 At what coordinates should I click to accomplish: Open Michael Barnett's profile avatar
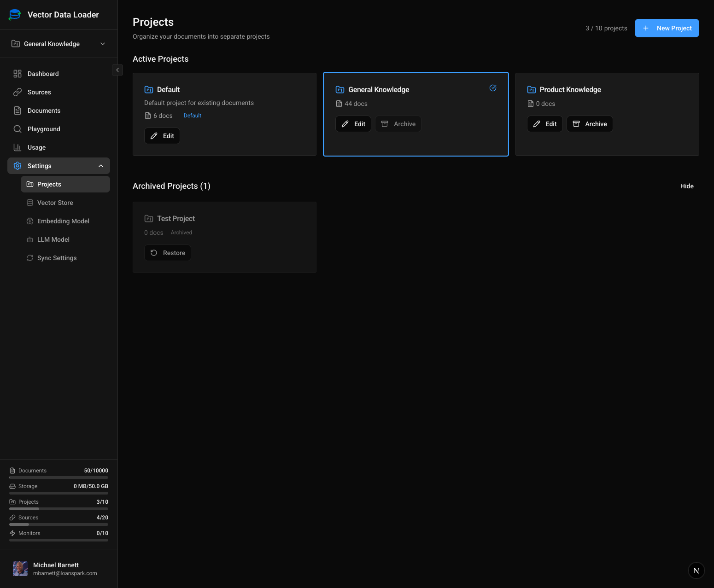coord(20,569)
